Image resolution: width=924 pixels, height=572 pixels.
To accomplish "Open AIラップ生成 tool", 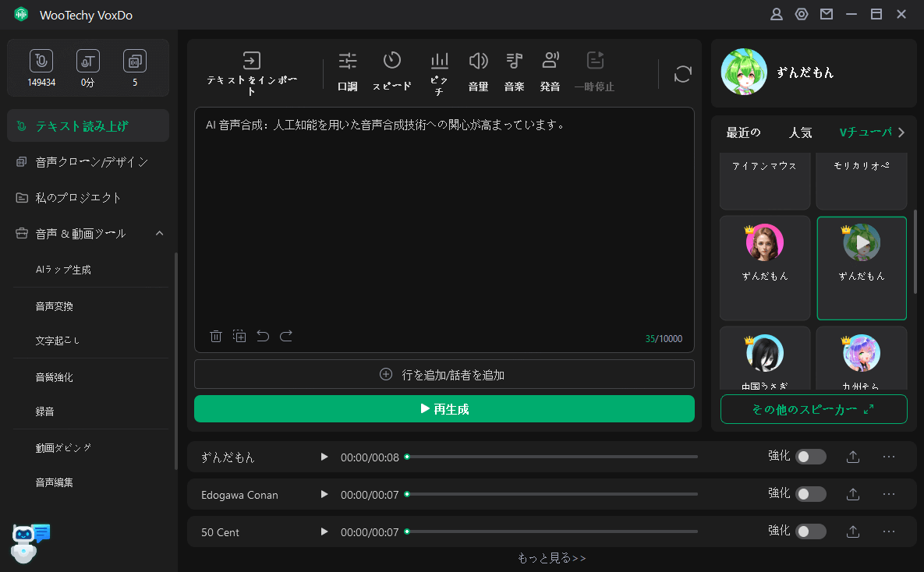I will (63, 270).
